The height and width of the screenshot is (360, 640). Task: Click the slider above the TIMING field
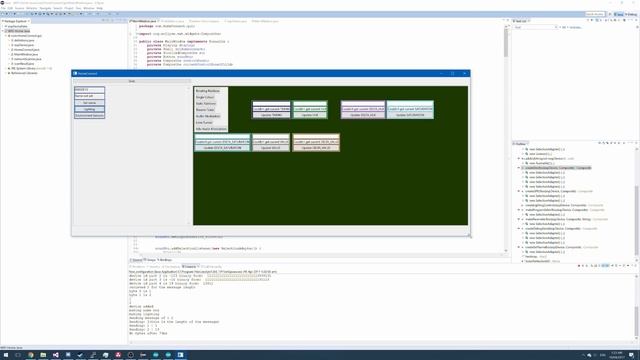tap(271, 104)
